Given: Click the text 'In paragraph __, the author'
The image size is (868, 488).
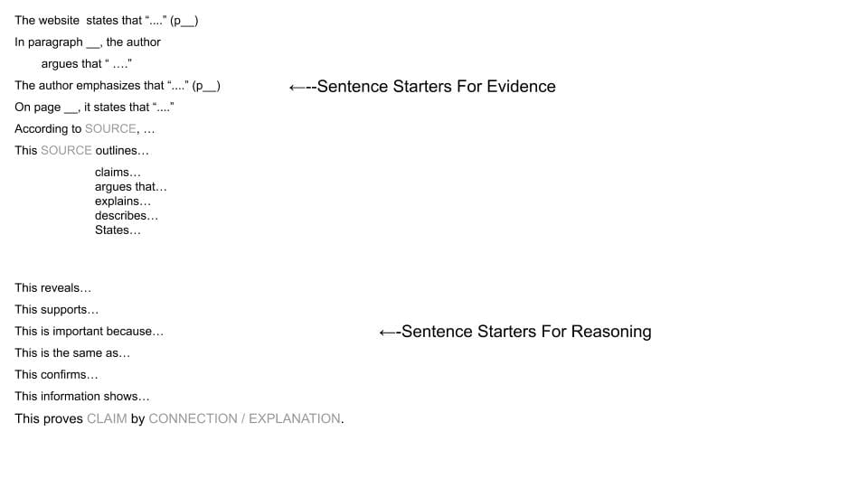Looking at the screenshot, I should pos(88,42).
